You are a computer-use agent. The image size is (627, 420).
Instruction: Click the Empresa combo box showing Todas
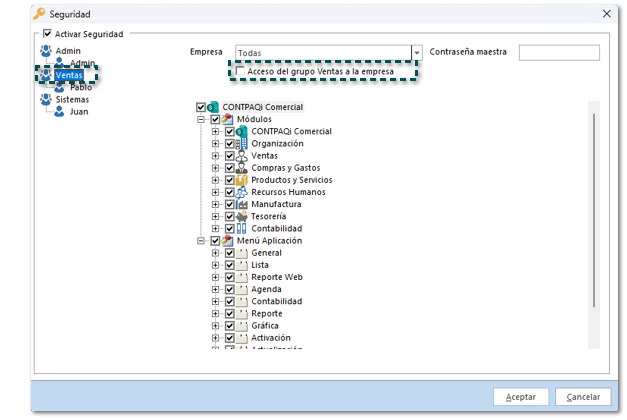pos(328,53)
